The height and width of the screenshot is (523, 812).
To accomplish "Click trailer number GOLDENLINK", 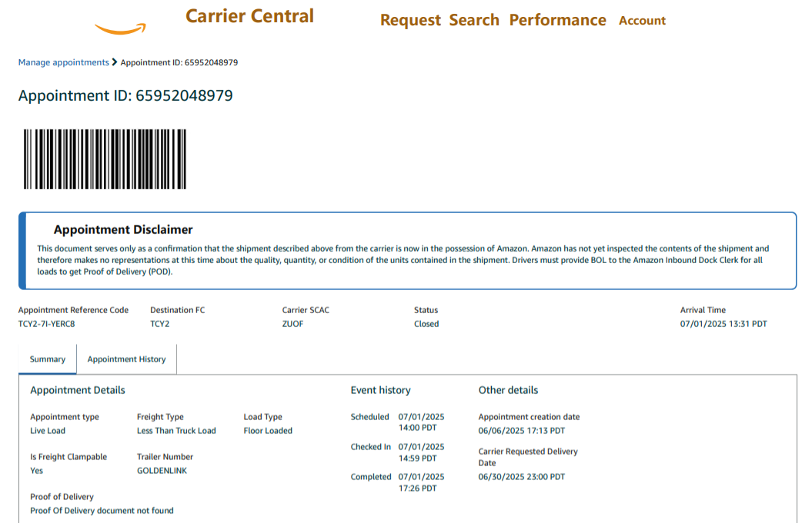I will pyautogui.click(x=162, y=470).
